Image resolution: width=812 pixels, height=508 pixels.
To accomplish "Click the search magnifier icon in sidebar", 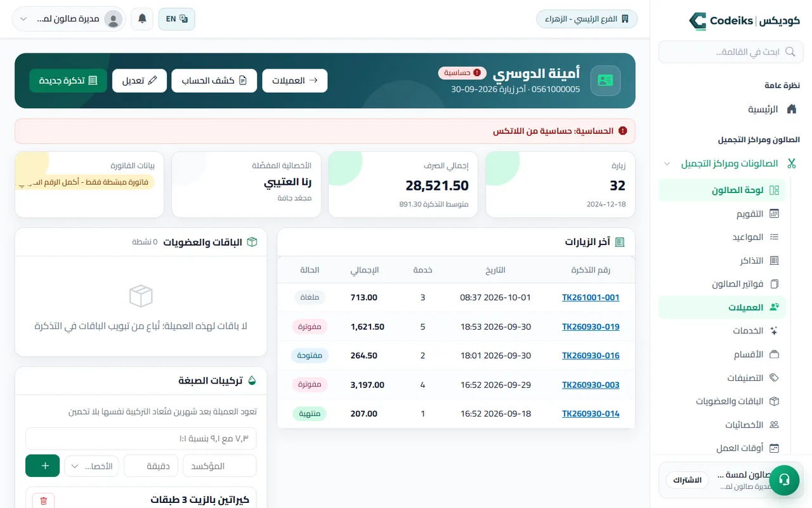I will 790,52.
